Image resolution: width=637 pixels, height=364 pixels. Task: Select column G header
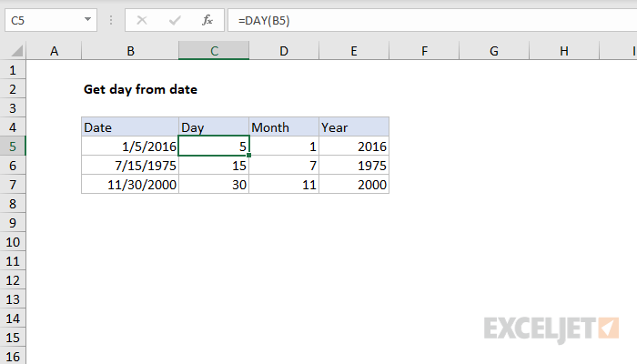[494, 51]
